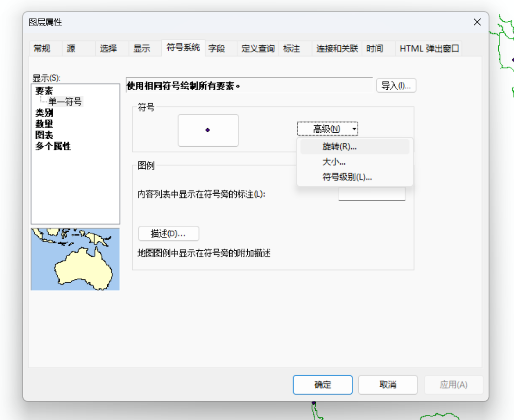Image resolution: width=514 pixels, height=420 pixels.
Task: Select 图表 in the display list
Action: click(44, 135)
